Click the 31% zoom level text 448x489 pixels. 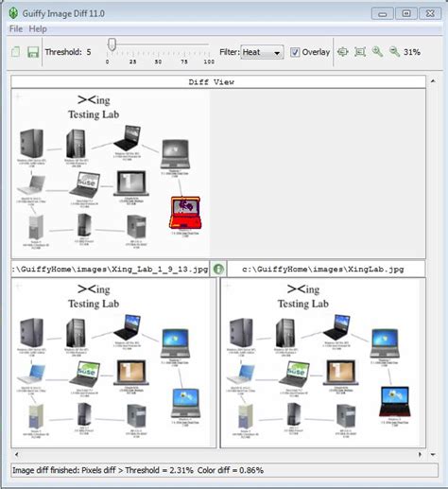pyautogui.click(x=412, y=52)
